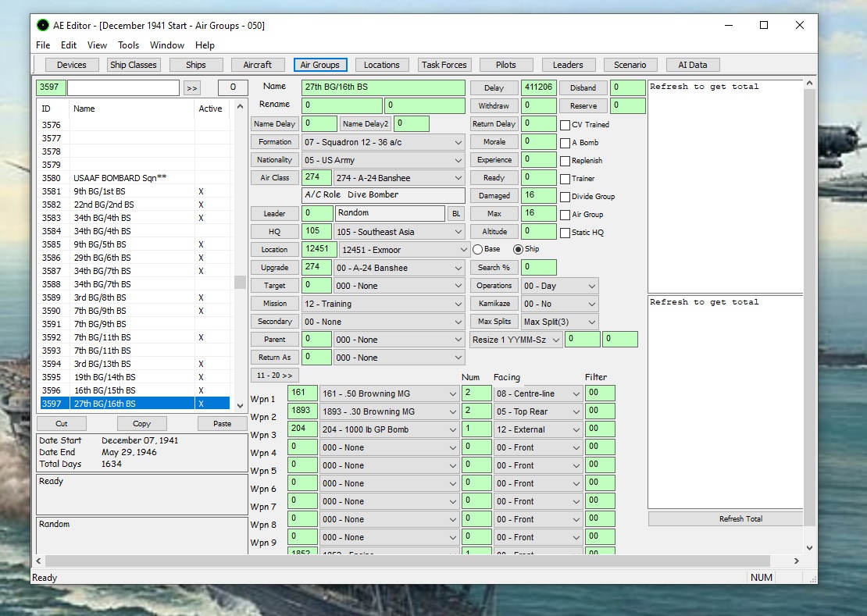
Task: Show weapons 11 - 20 >> page
Action: click(x=274, y=375)
